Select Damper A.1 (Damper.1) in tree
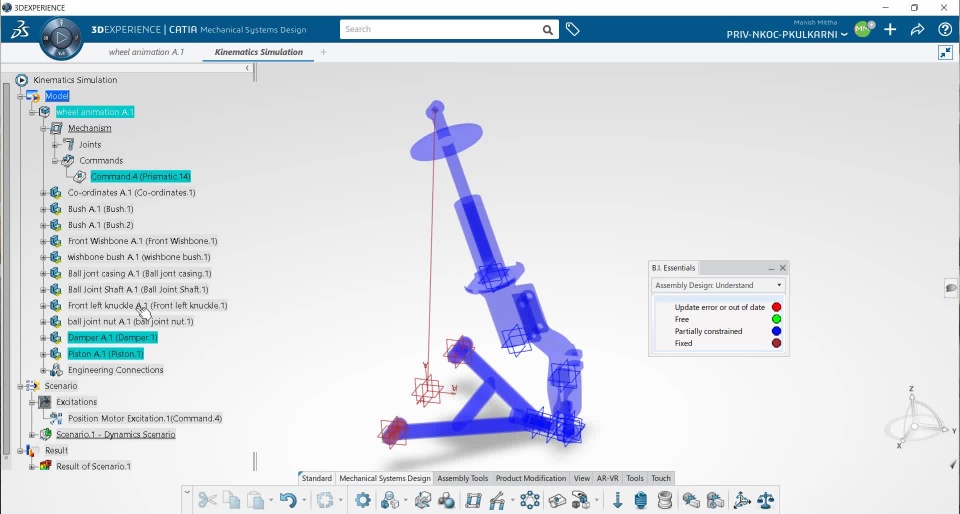 coord(113,338)
